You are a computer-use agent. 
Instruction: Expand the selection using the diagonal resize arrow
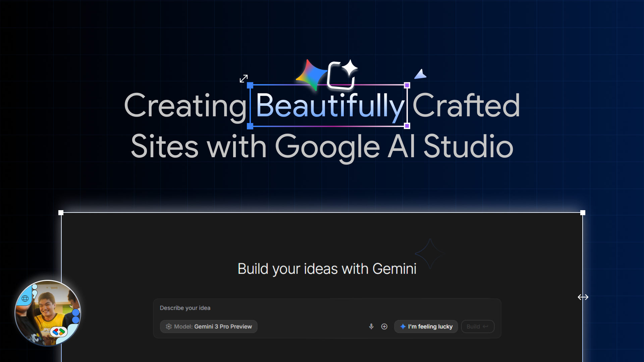tap(244, 78)
